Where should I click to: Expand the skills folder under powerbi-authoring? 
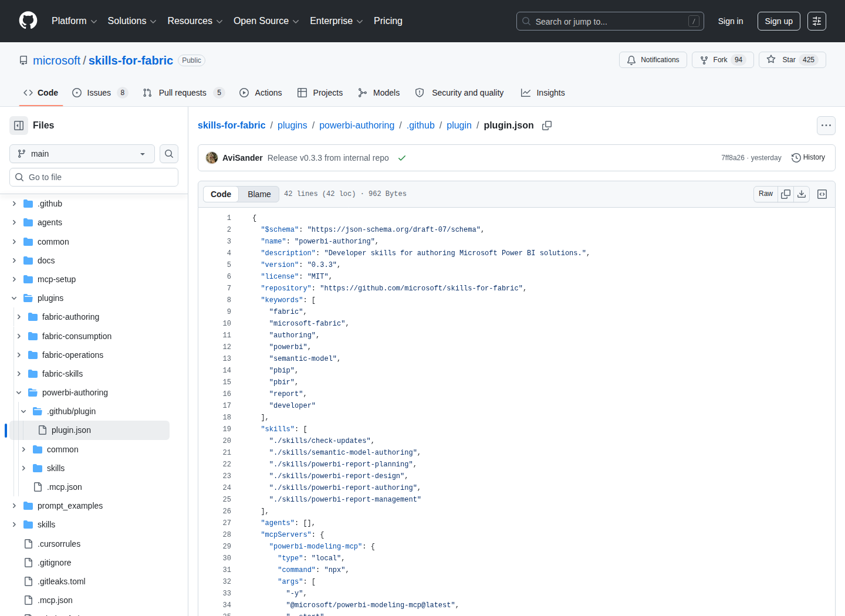click(23, 468)
